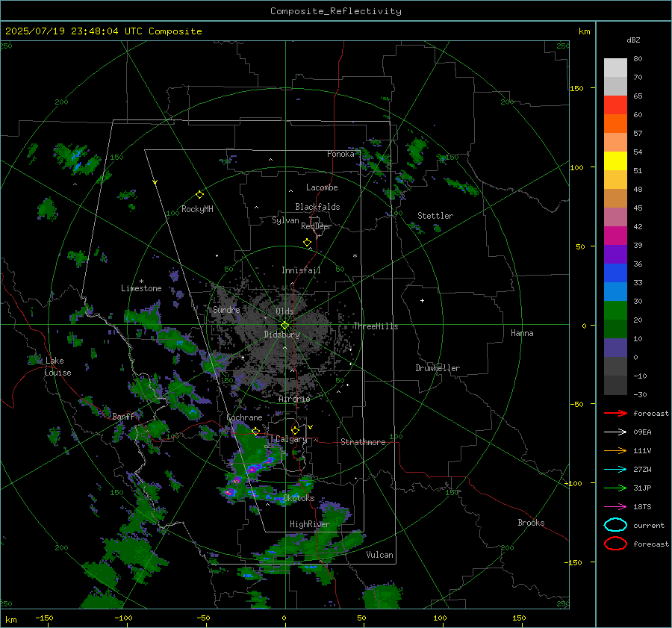
Task: Click the green 31JP arrow icon
Action: 615,488
